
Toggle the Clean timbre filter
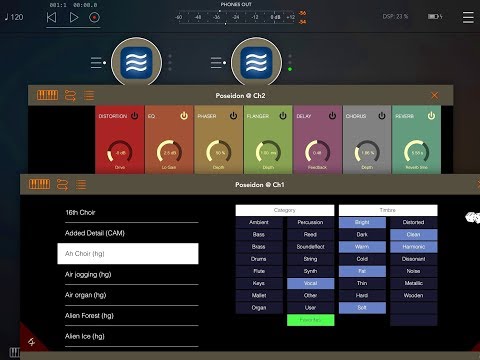(414, 235)
